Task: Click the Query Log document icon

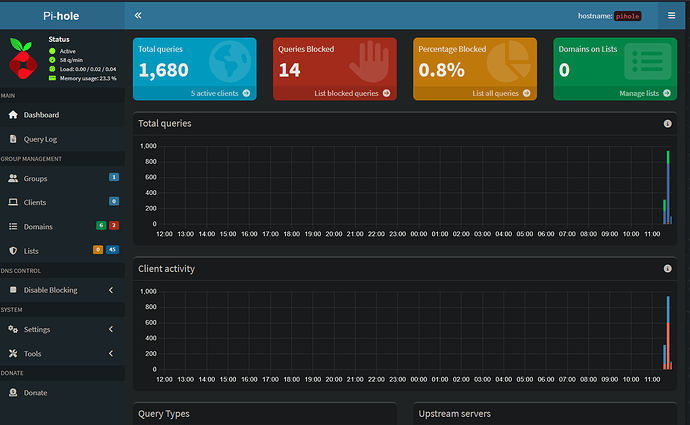Action: point(13,139)
